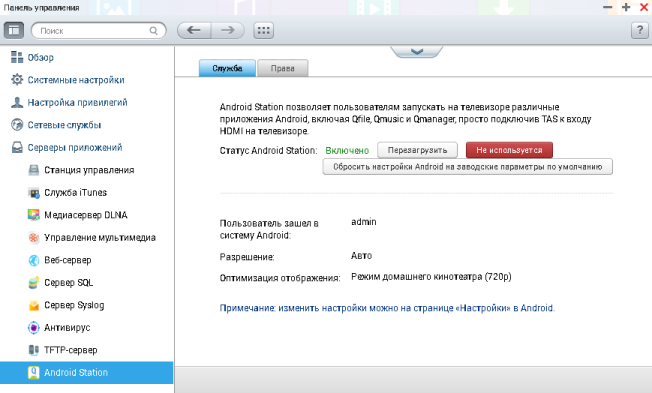
Task: Open Обзор in the sidebar
Action: click(x=41, y=57)
